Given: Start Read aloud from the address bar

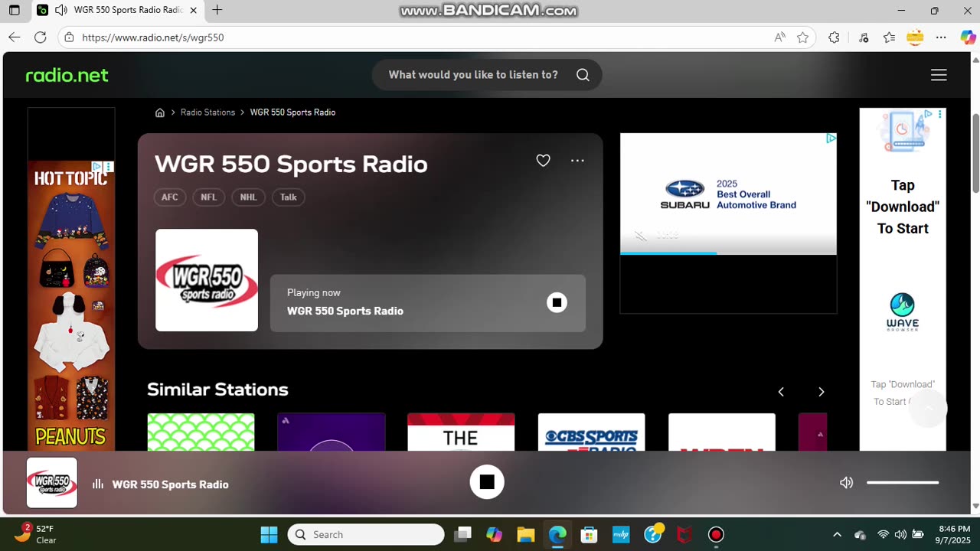Looking at the screenshot, I should tap(779, 37).
